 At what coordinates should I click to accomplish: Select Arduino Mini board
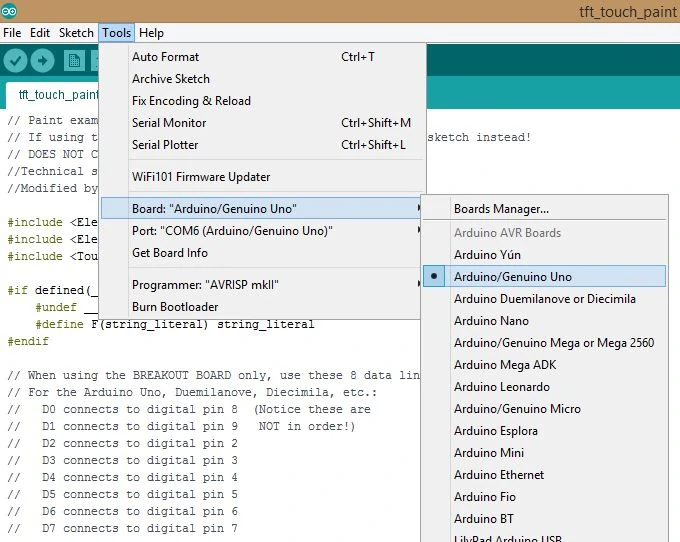[x=544, y=453]
